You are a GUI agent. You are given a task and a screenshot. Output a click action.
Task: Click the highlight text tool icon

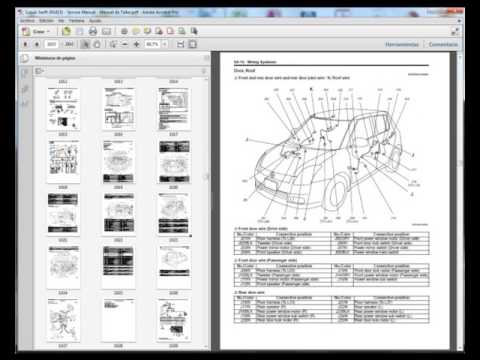pos(147,31)
